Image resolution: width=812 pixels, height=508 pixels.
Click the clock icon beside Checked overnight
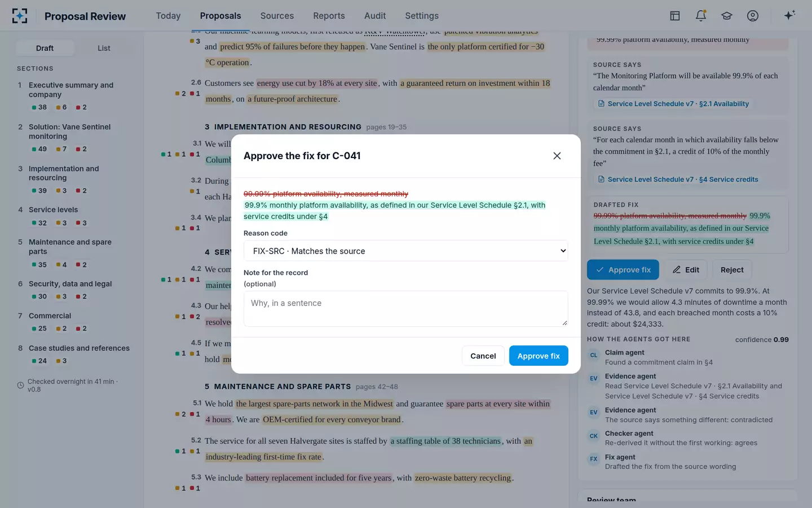20,386
